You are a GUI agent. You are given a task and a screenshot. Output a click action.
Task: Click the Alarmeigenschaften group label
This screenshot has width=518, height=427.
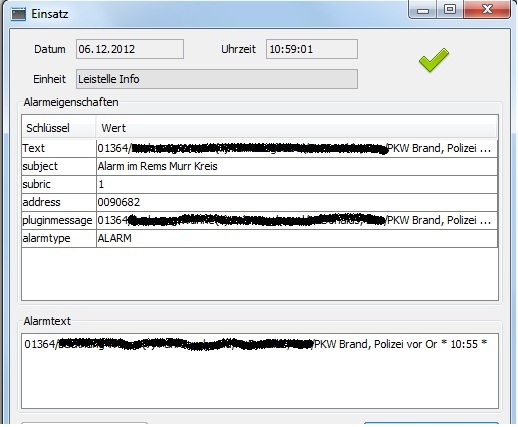71,102
